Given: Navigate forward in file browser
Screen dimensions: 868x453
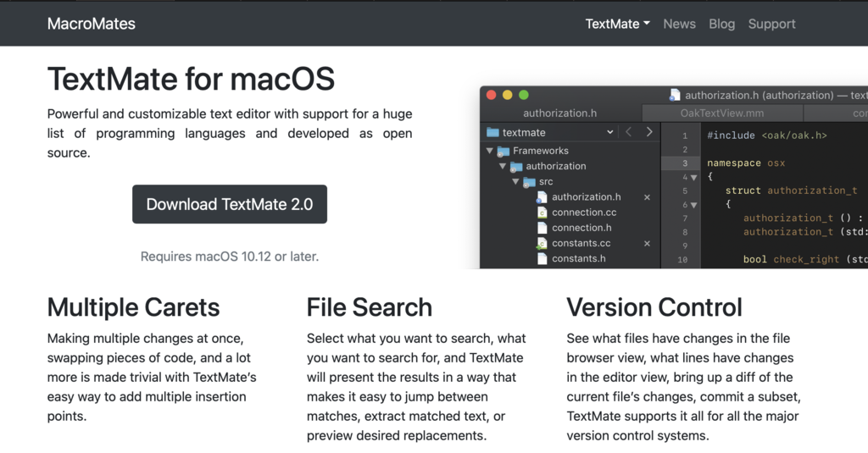Looking at the screenshot, I should pos(649,131).
